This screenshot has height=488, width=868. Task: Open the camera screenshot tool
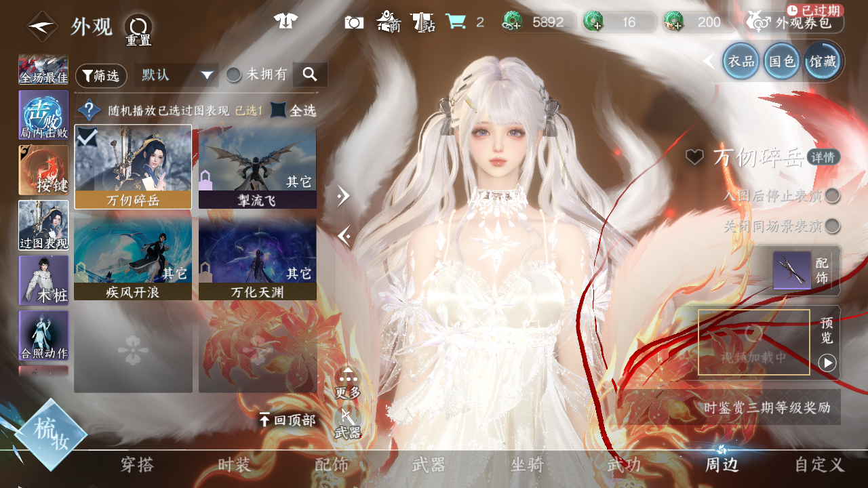tap(353, 22)
